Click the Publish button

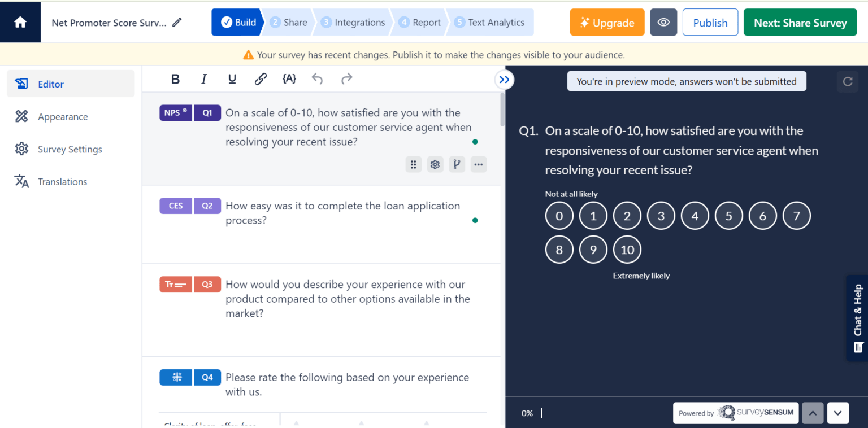pyautogui.click(x=710, y=23)
